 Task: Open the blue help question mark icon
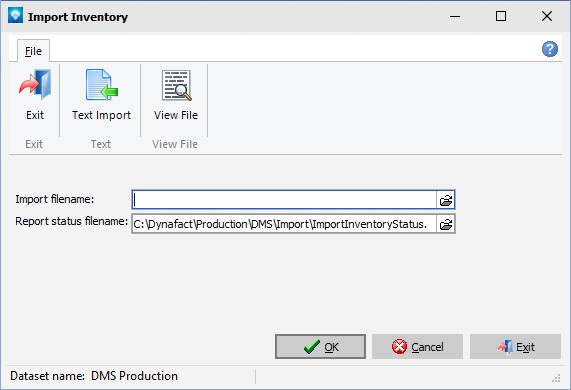[x=550, y=49]
